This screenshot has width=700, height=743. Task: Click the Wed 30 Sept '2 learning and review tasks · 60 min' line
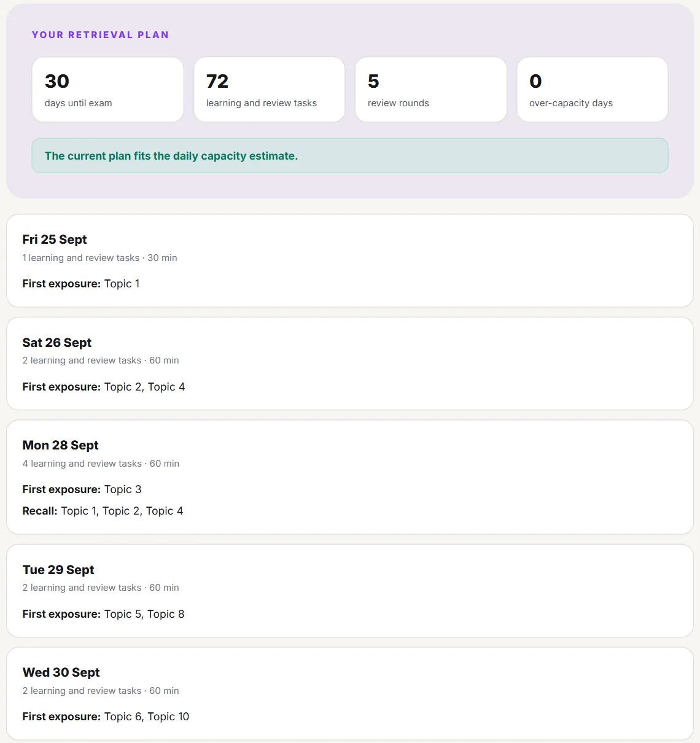point(101,691)
